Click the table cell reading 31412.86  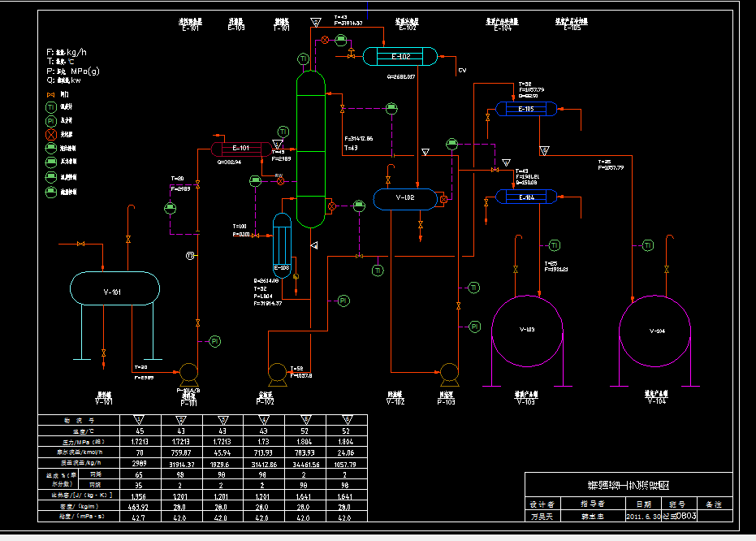[264, 464]
